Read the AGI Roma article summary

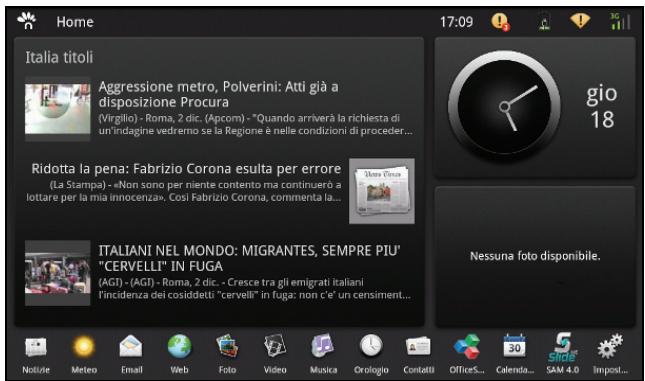255,288
